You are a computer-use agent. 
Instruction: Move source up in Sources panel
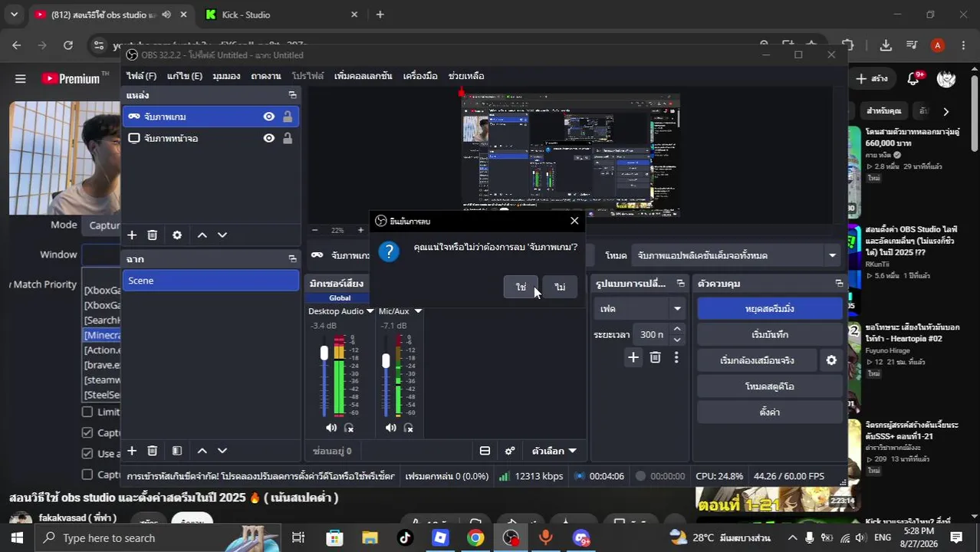coord(202,235)
